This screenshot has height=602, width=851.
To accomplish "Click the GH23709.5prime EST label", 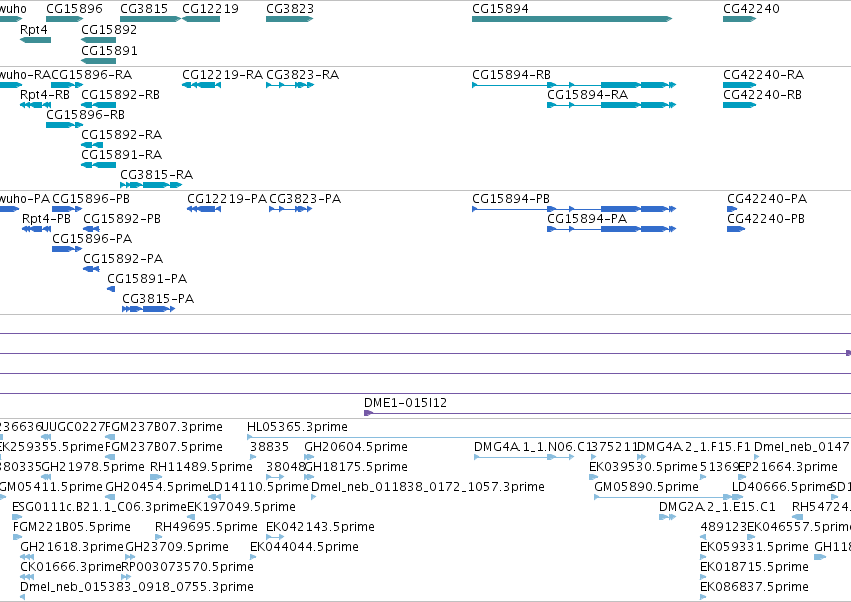I will 177,547.
